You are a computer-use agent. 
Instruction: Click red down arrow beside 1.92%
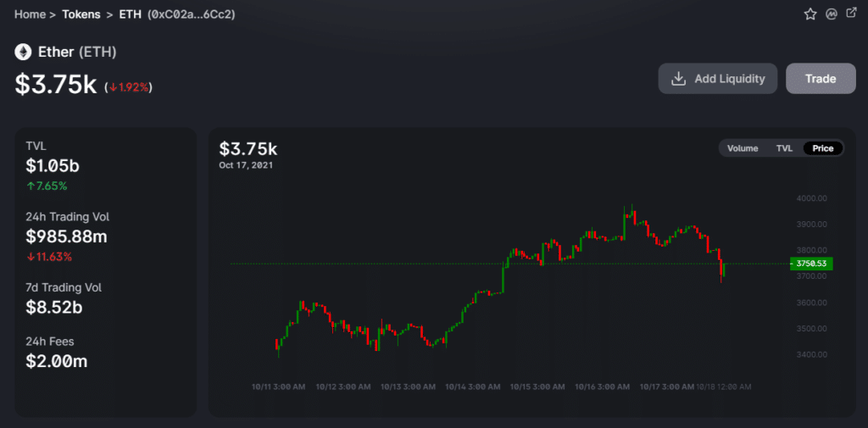click(x=112, y=87)
